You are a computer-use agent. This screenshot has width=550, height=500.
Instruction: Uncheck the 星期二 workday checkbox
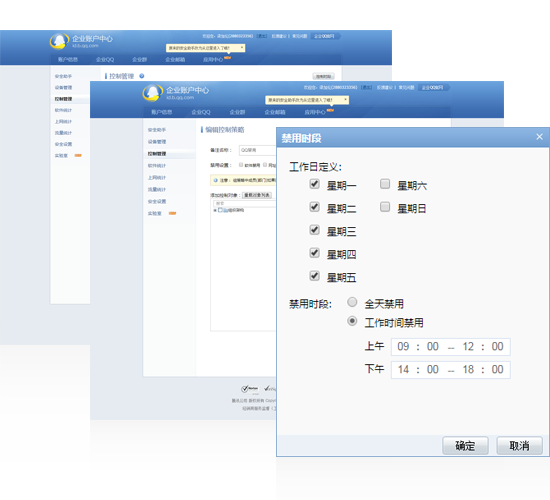pyautogui.click(x=315, y=207)
